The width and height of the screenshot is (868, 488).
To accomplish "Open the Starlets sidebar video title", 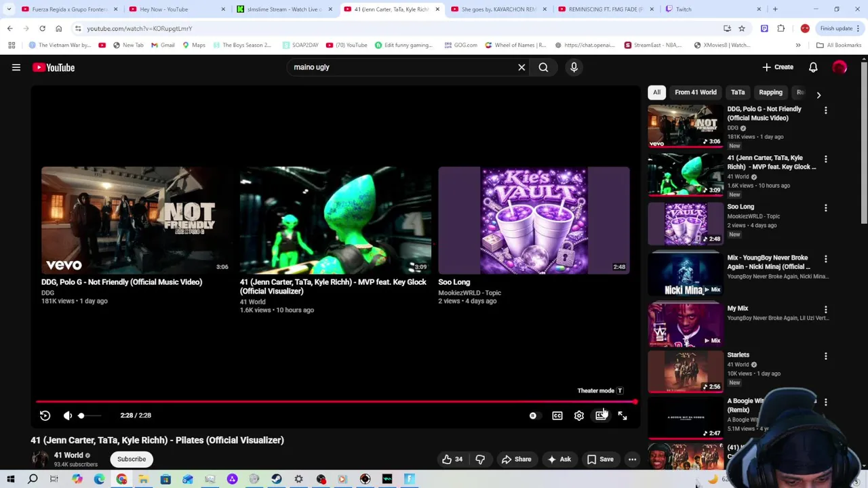I will point(738,354).
